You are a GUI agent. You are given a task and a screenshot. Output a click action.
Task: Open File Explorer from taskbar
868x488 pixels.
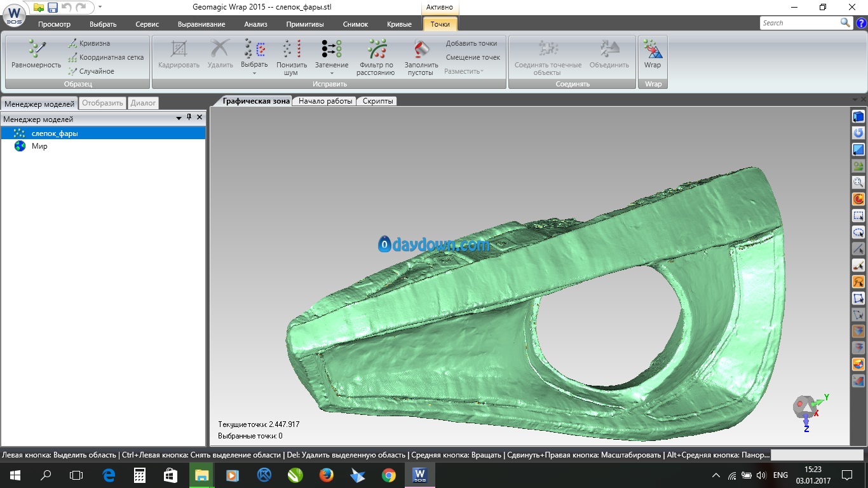tap(202, 475)
